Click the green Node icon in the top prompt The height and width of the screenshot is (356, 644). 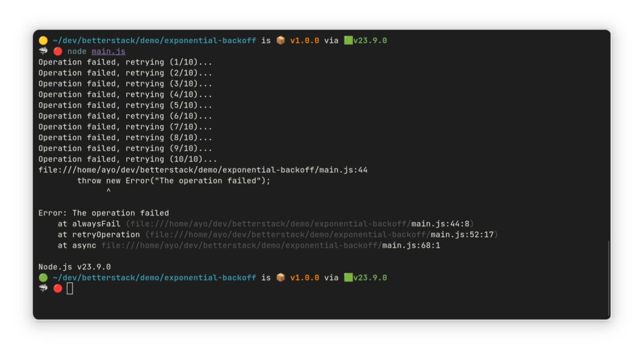tap(348, 40)
